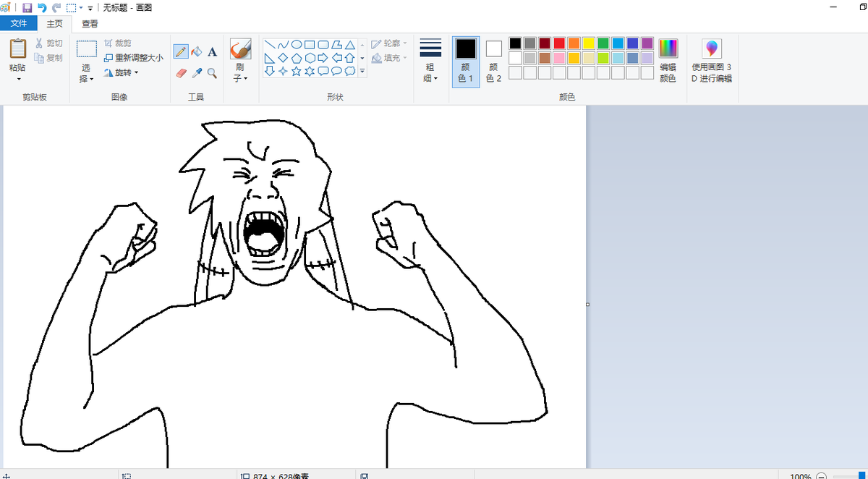Open the 文件 menu
The image size is (868, 479).
click(18, 24)
